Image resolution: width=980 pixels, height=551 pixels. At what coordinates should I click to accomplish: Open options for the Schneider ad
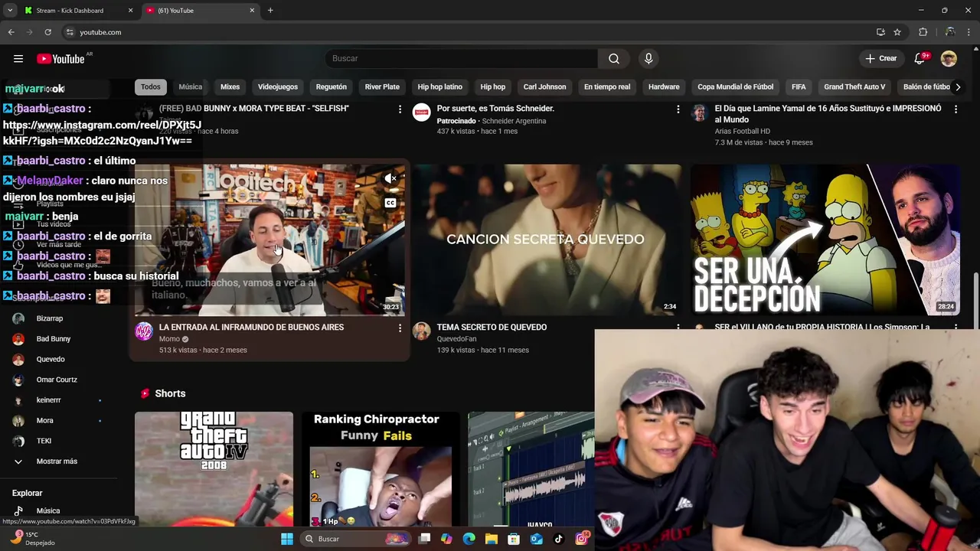click(678, 109)
